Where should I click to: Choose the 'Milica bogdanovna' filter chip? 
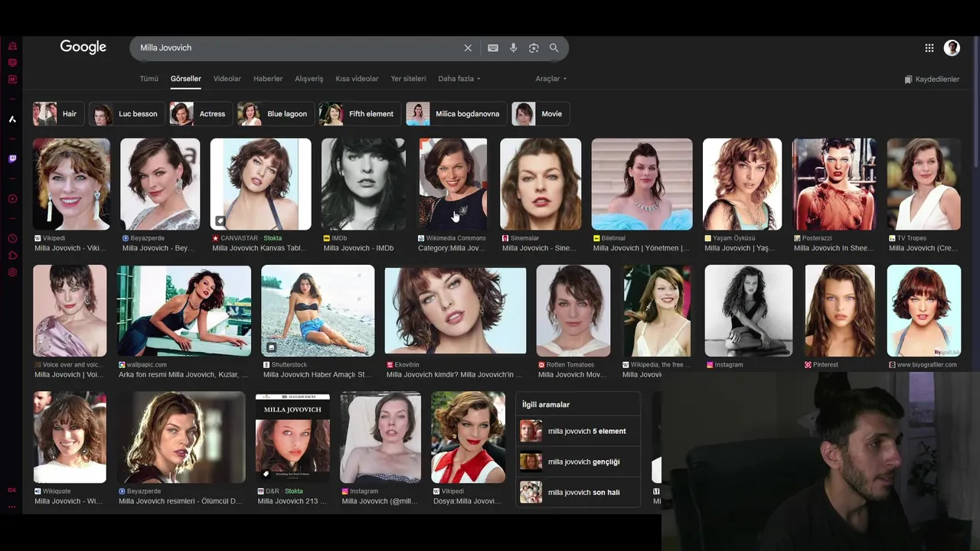(x=456, y=114)
